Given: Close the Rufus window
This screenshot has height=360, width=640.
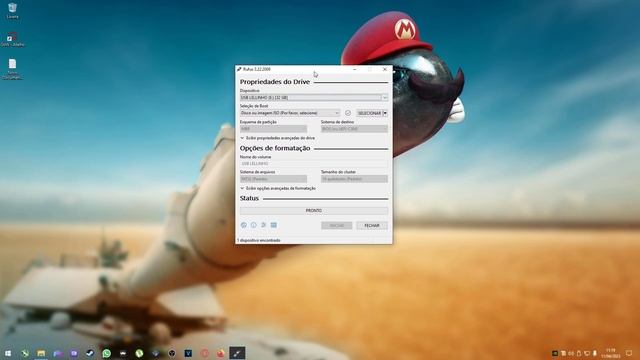Looking at the screenshot, I should click(x=384, y=69).
